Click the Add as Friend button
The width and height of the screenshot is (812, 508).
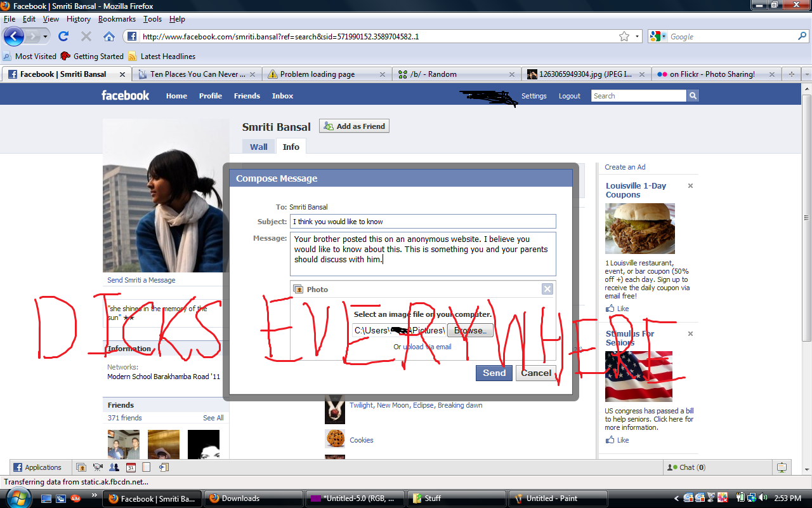[x=354, y=126]
